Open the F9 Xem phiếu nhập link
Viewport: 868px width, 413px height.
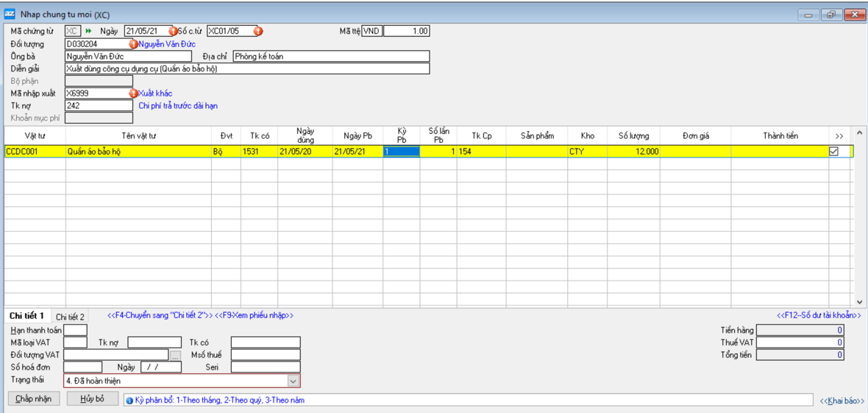point(254,316)
